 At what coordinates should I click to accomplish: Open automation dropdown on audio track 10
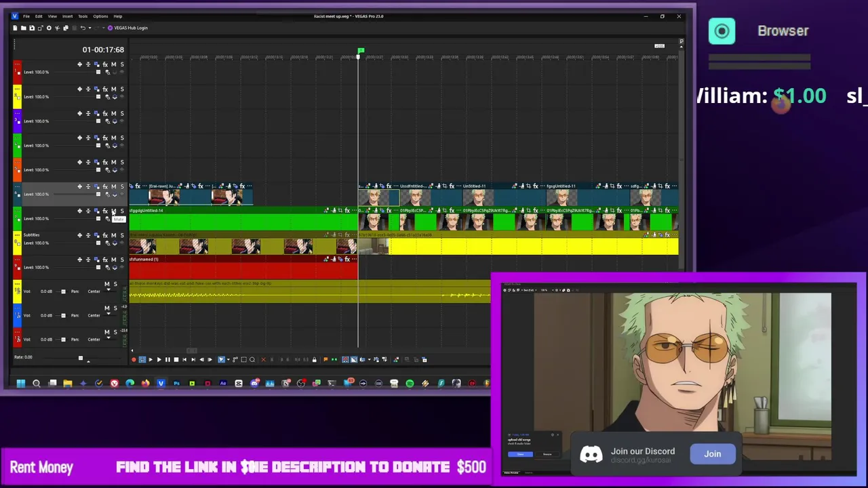pyautogui.click(x=108, y=289)
